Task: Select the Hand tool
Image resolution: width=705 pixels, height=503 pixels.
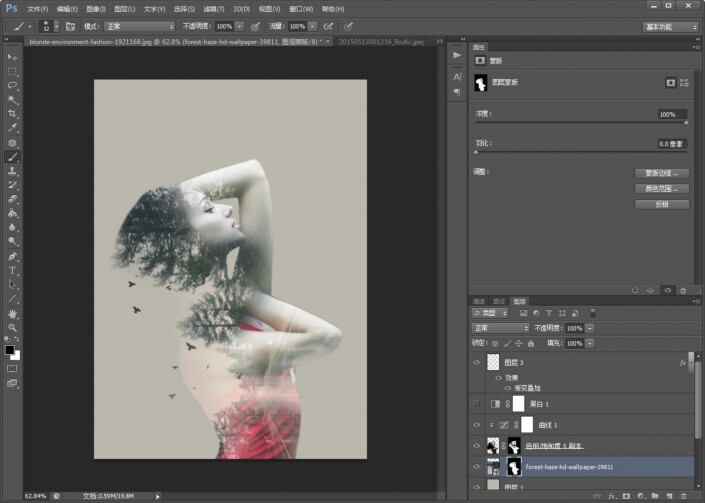Action: pos(13,313)
